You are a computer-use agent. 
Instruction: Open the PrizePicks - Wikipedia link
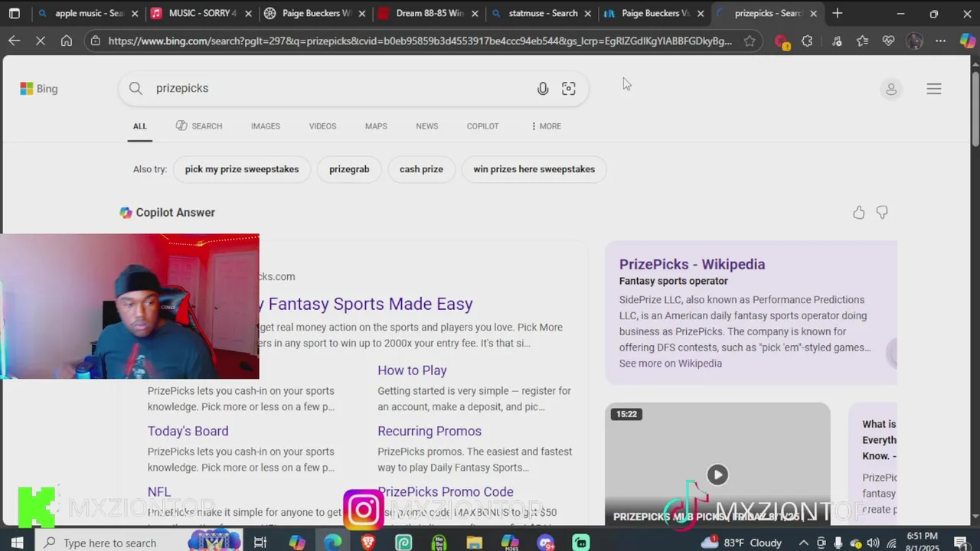692,264
